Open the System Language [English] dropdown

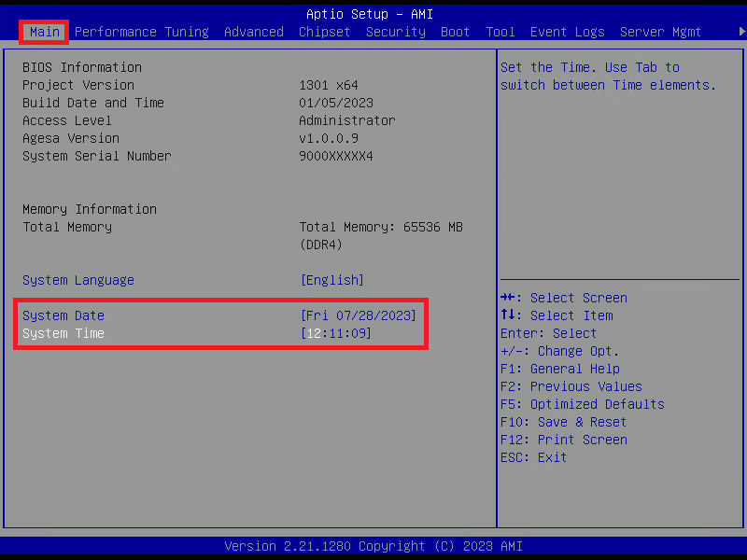click(x=332, y=280)
